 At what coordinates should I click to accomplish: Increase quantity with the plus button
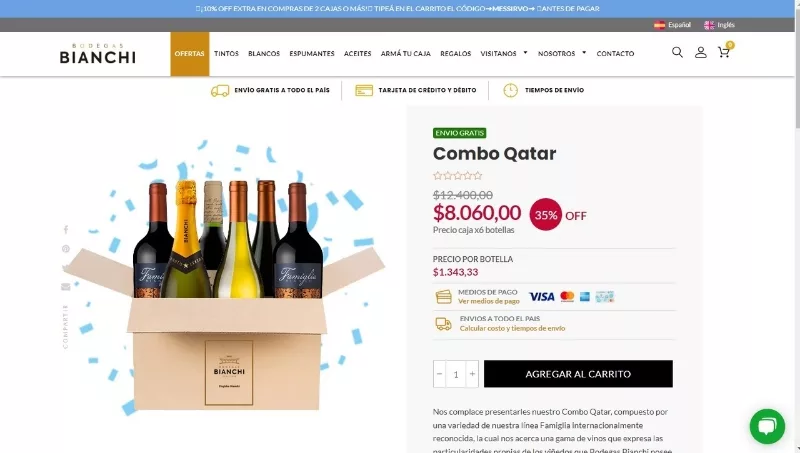[473, 374]
